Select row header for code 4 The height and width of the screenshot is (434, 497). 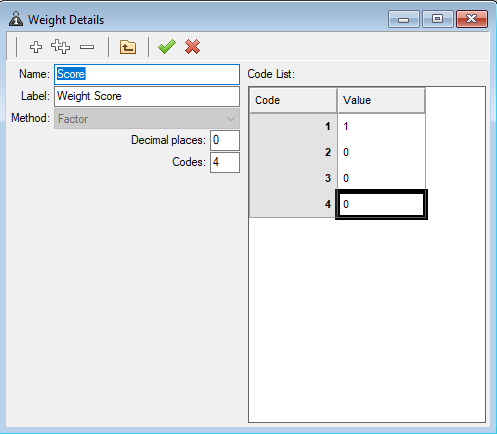coord(293,204)
